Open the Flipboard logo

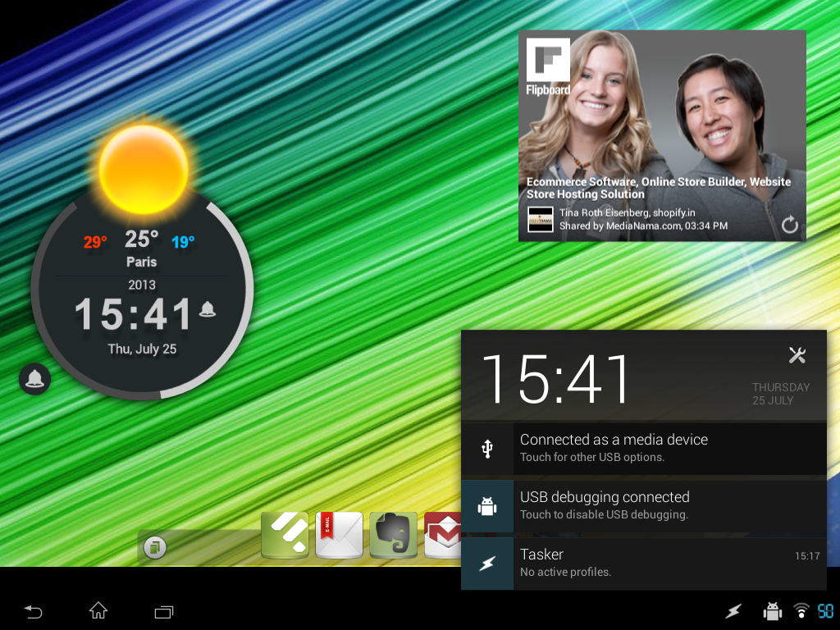[x=548, y=66]
